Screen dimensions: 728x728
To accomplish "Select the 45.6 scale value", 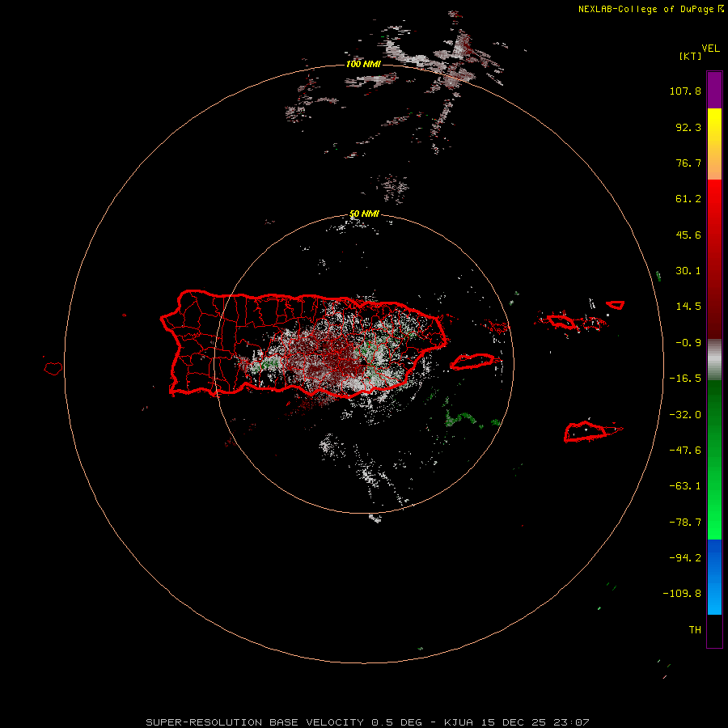I will [688, 235].
